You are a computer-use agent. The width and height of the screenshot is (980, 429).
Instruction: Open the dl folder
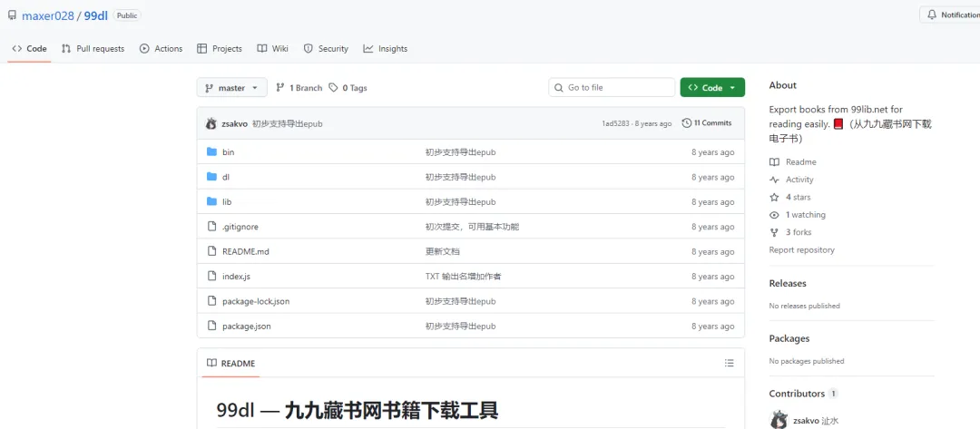pyautogui.click(x=226, y=178)
